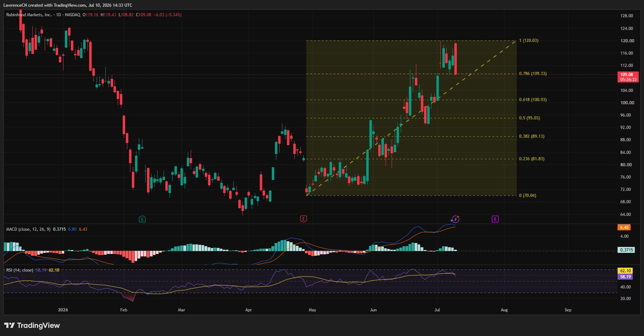Select the Fibonacci label 0.786 (109.33)
644x336 pixels.
pyautogui.click(x=533, y=74)
